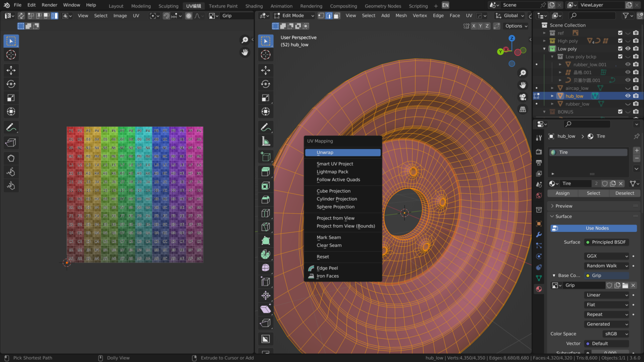Switch to the Shading workspace tab

click(254, 6)
